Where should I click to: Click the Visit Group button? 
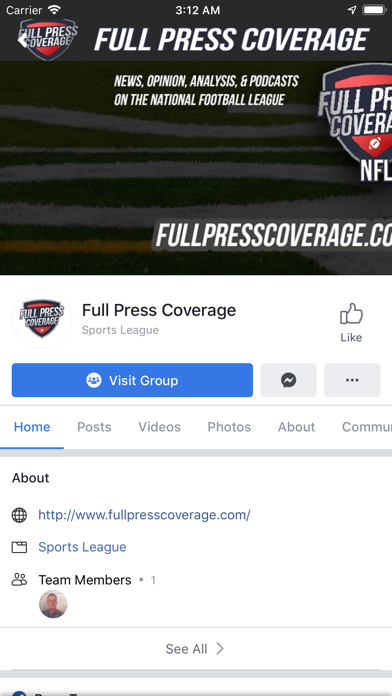pos(132,380)
